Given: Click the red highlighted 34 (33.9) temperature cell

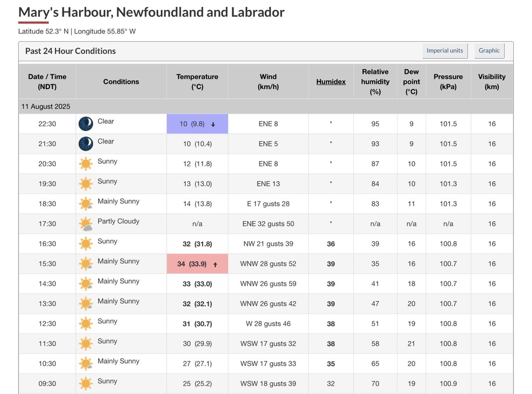Looking at the screenshot, I should tap(197, 264).
